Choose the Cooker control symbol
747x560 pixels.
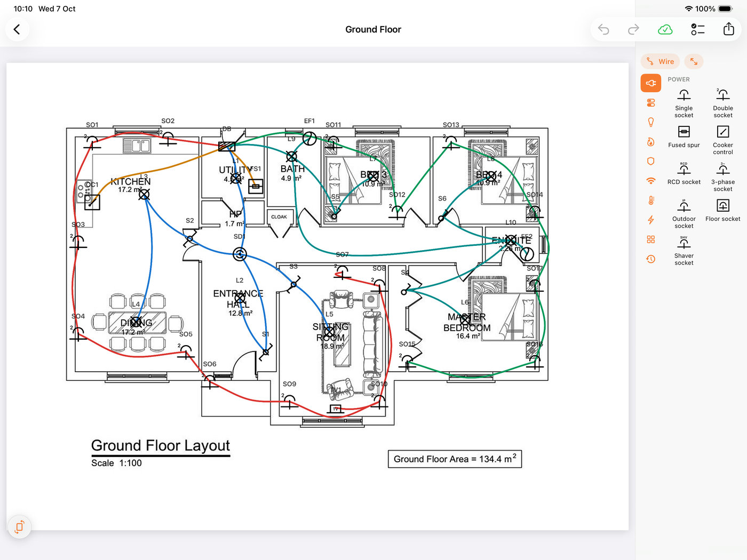point(723,140)
